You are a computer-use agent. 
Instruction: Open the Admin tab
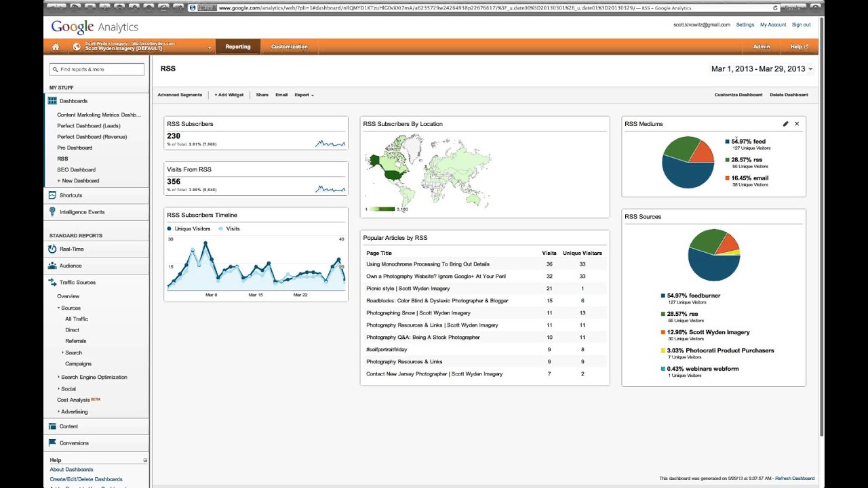pos(762,47)
